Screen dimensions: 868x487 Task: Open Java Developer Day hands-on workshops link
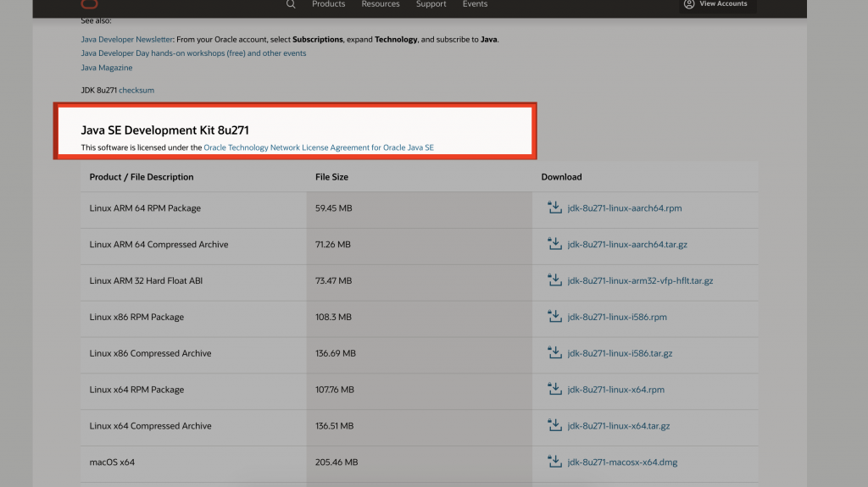click(193, 53)
